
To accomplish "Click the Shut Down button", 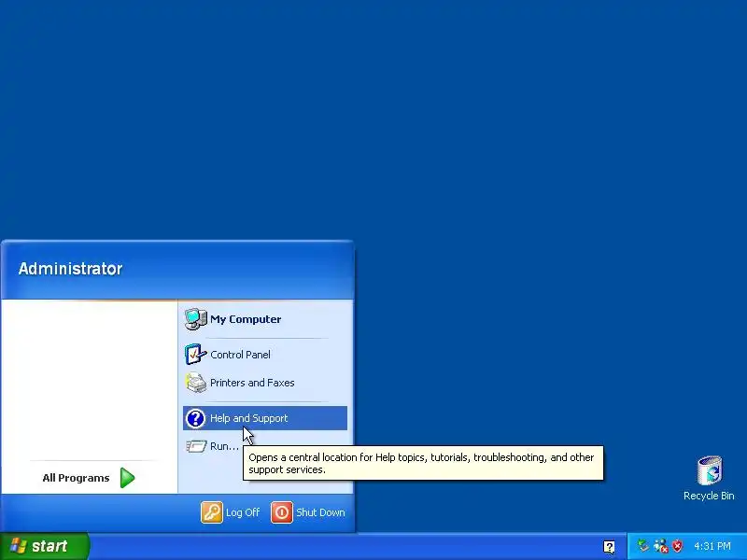I will pos(308,512).
